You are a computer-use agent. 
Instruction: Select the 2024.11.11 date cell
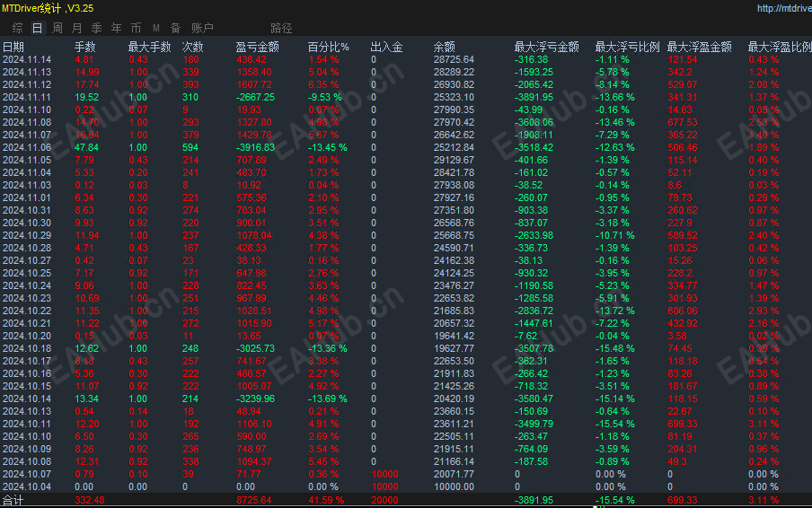click(x=27, y=97)
